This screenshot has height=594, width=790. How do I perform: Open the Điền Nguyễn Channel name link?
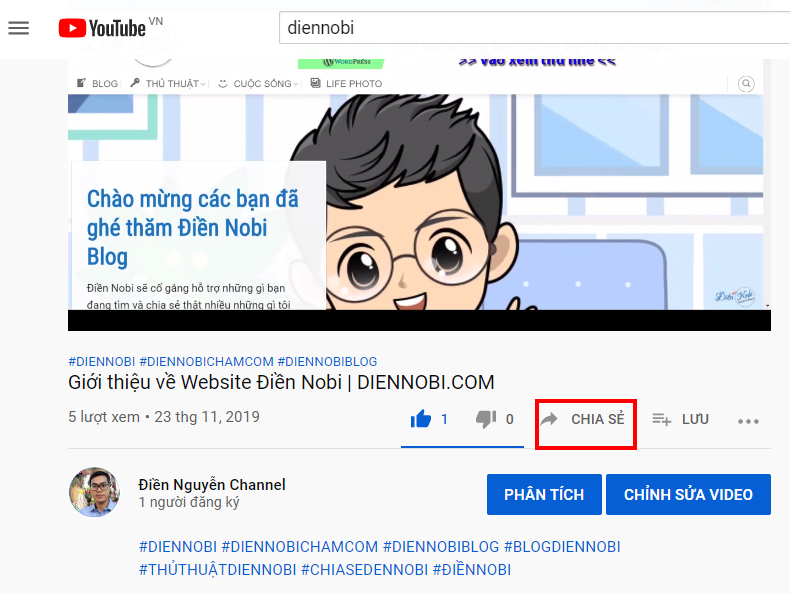coord(212,485)
